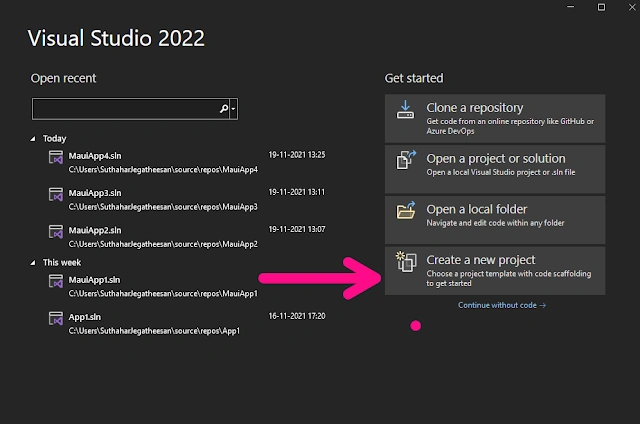Screen dimensions: 640x424
Task: Click the Create a new project icon
Action: [406, 262]
